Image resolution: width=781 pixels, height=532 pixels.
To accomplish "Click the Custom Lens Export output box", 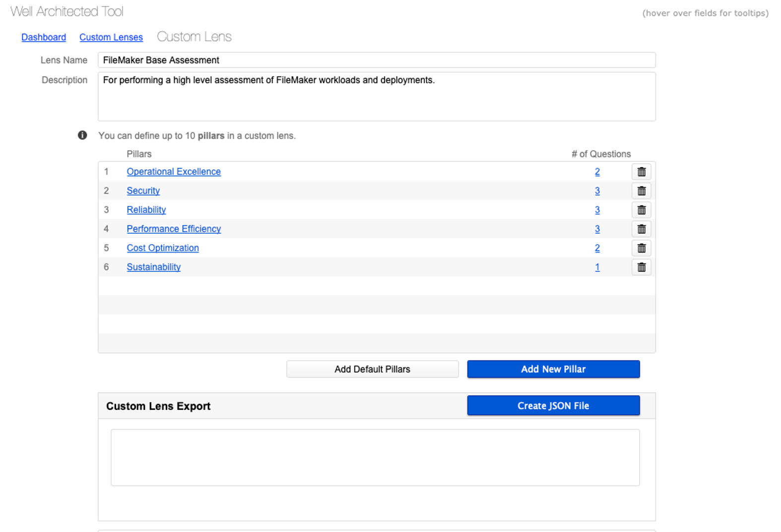I will [375, 457].
